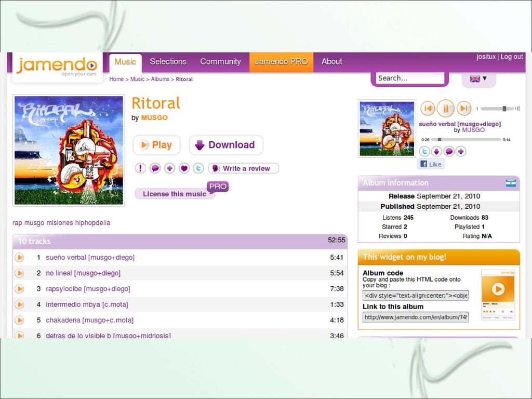Screen dimensions: 532x399
Task: Click the rap tag
Action: [17, 223]
